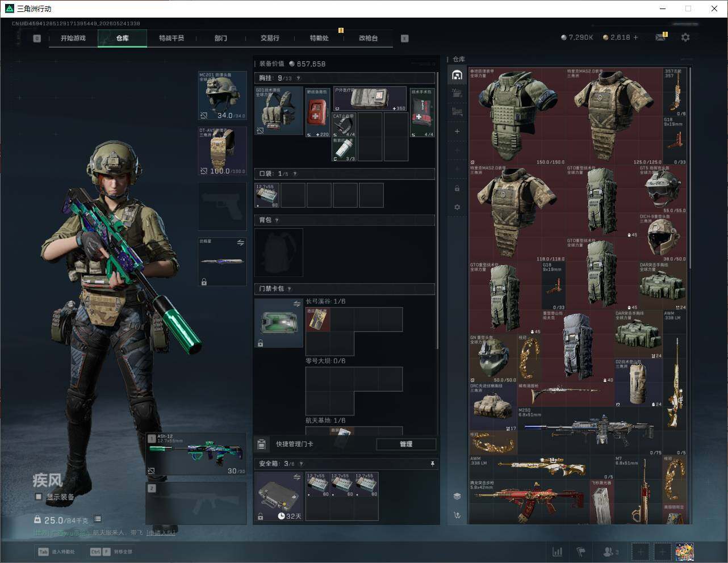
Task: Click the 管理 button for keycards
Action: [x=406, y=444]
